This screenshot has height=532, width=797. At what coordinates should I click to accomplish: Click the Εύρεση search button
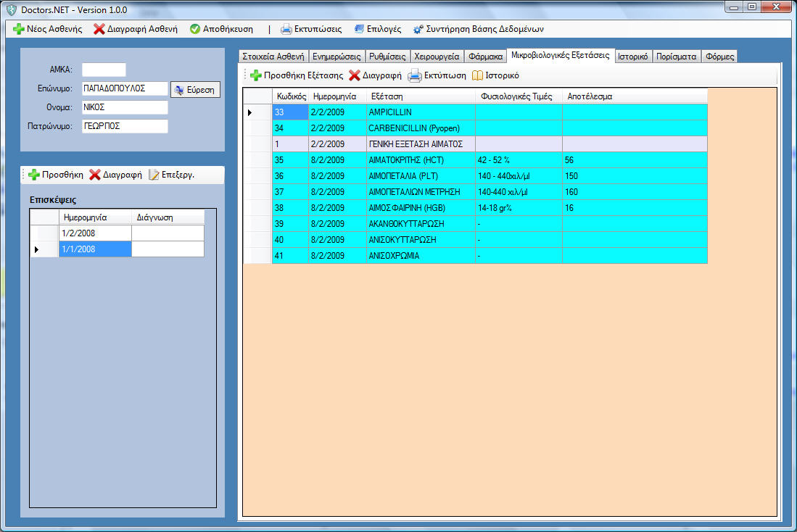195,89
